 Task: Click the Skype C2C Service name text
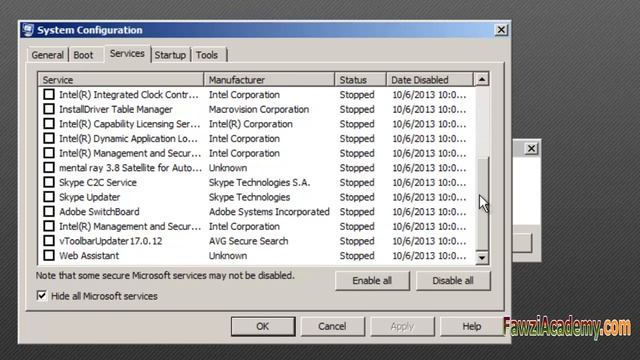click(98, 182)
